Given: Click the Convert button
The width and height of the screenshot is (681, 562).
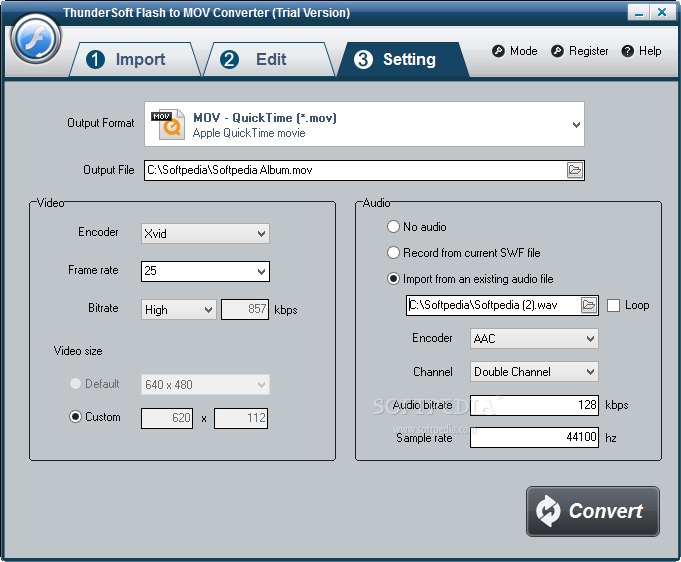Looking at the screenshot, I should pyautogui.click(x=593, y=511).
